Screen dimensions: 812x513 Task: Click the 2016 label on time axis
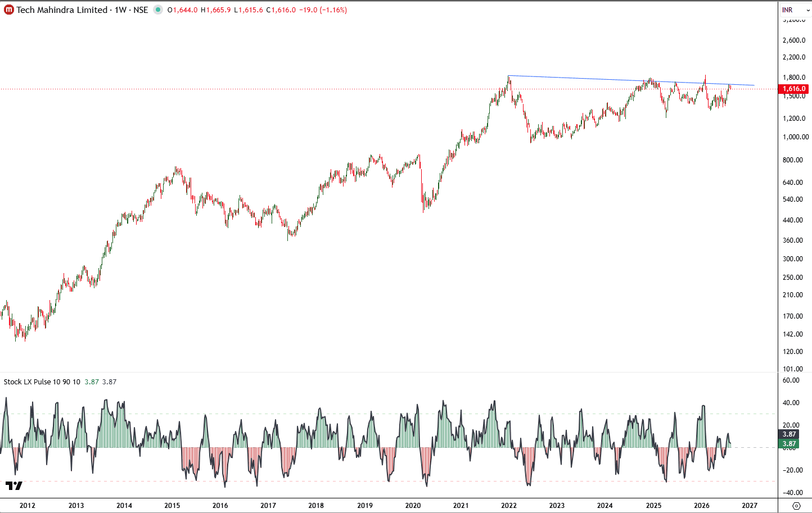pyautogui.click(x=220, y=506)
